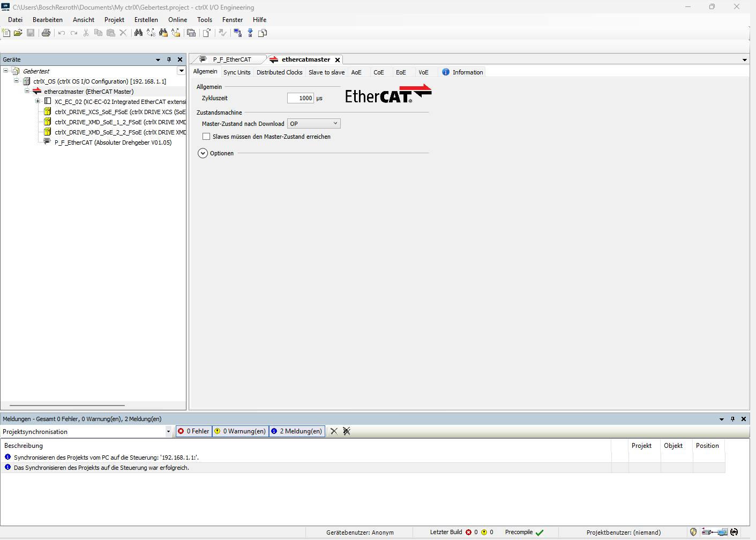Open the Master-Zustand nach Download dropdown
The image size is (756, 540).
coord(313,124)
